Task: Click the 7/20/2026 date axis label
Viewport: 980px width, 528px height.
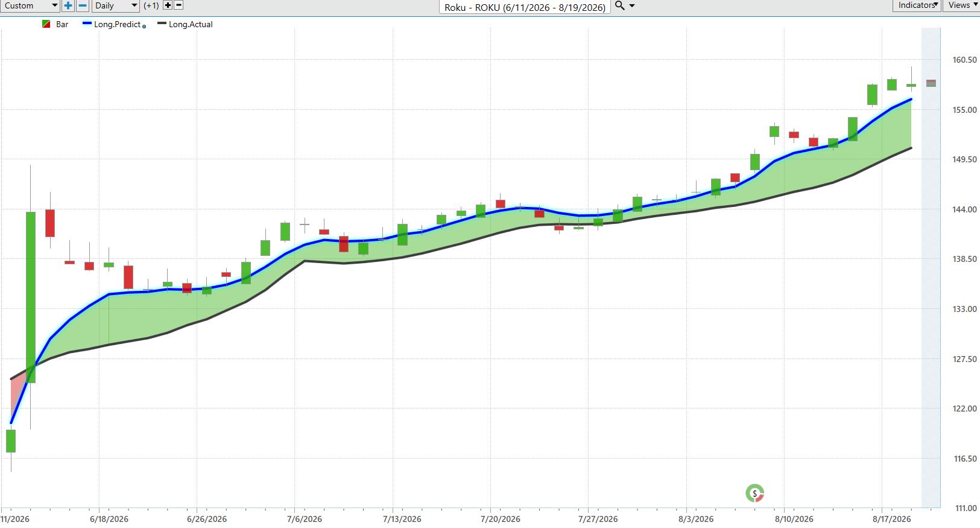Action: coord(501,519)
